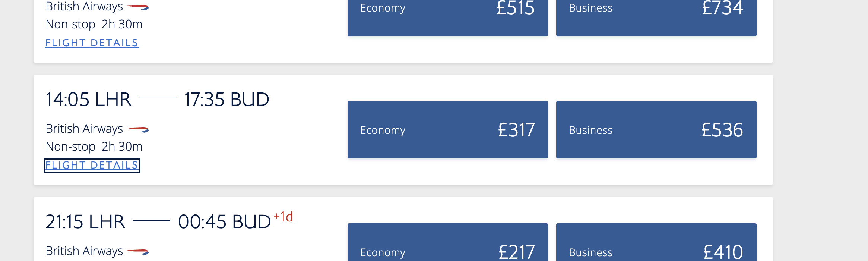Click Non-stop 2h 30m on £515 flight

pos(94,24)
